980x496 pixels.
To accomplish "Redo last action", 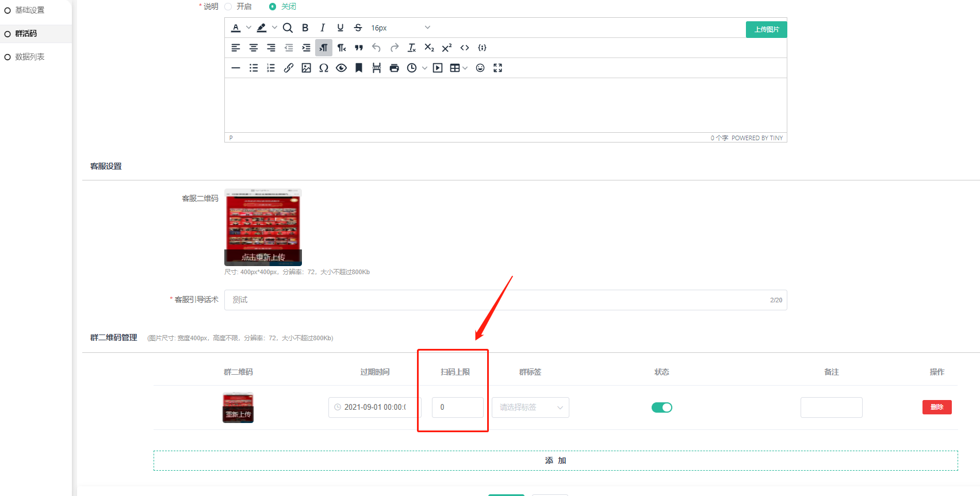I will [x=395, y=48].
